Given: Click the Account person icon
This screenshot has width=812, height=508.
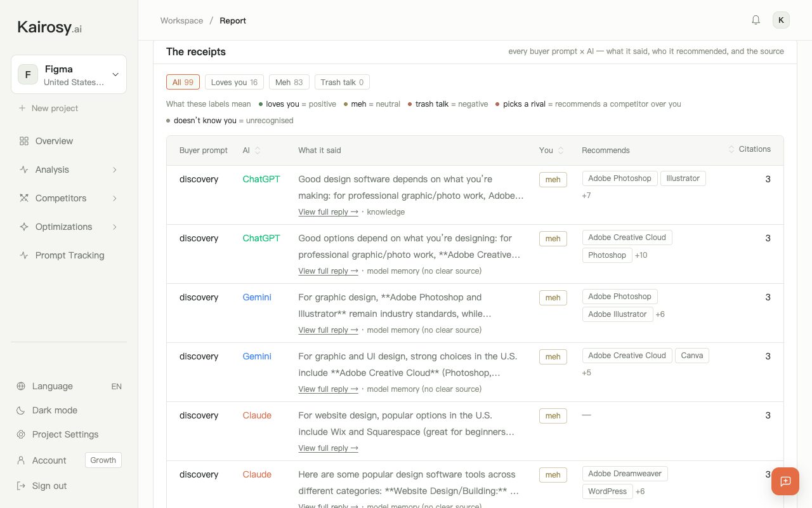Looking at the screenshot, I should tap(21, 460).
